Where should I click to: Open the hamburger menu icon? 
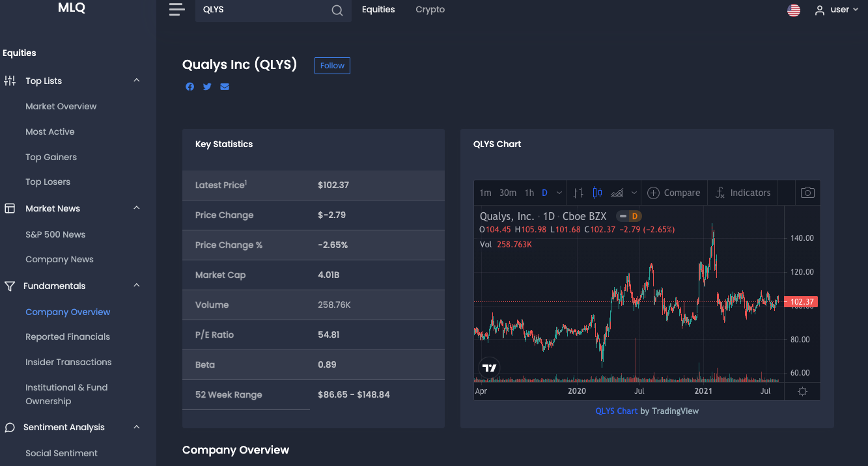click(176, 9)
